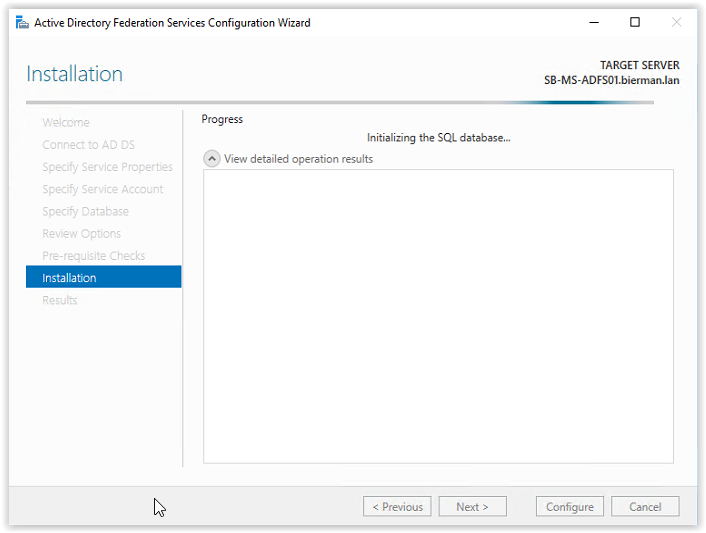Click the 'TARGET SERVER' label
The height and width of the screenshot is (533, 706).
pos(639,65)
